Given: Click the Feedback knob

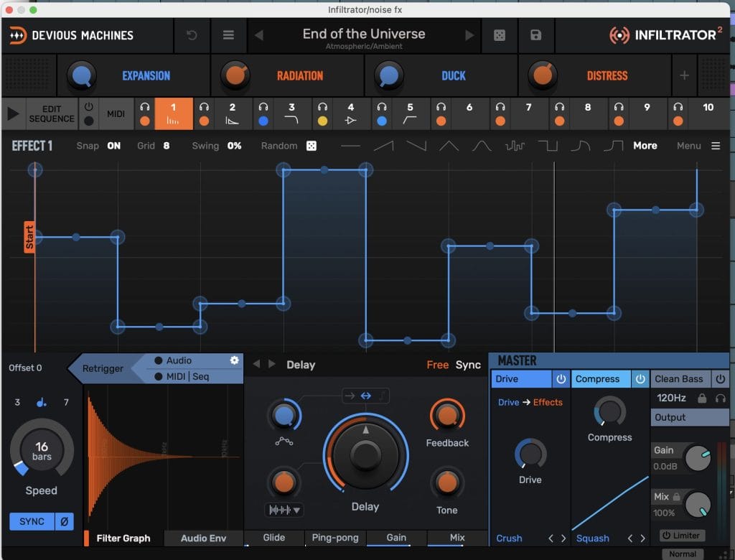Looking at the screenshot, I should (446, 415).
